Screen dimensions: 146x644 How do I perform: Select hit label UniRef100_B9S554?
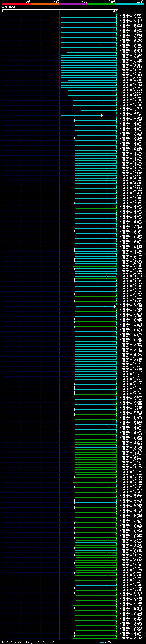[x=131, y=50]
